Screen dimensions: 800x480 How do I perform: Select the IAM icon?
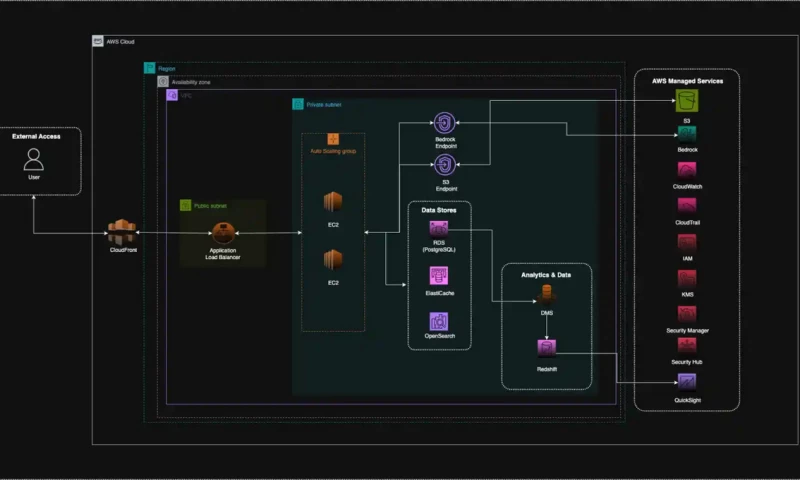coord(687,242)
